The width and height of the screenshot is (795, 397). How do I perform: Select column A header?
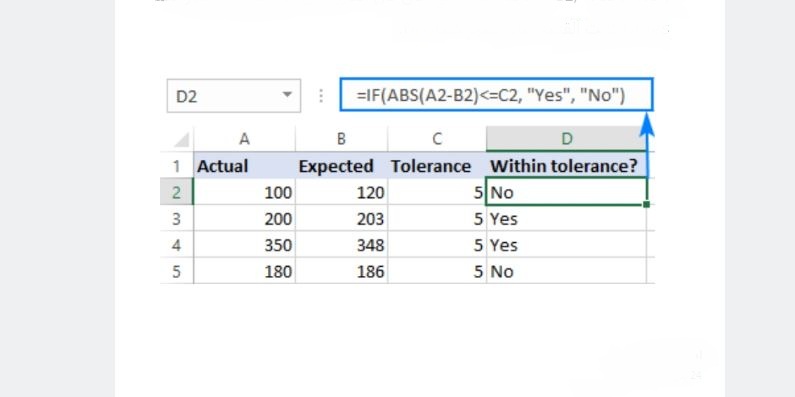click(244, 139)
